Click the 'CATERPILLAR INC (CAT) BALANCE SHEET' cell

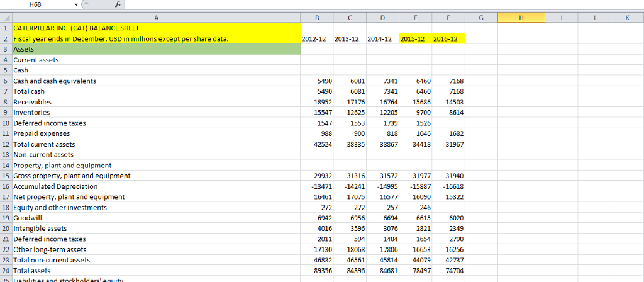click(156, 28)
